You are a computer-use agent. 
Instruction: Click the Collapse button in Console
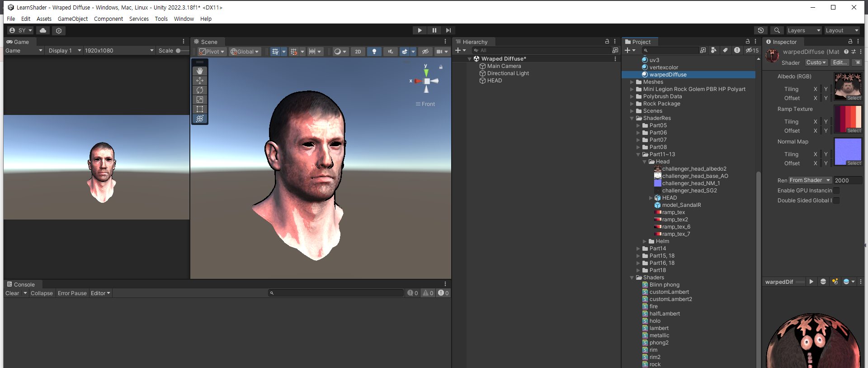click(42, 293)
